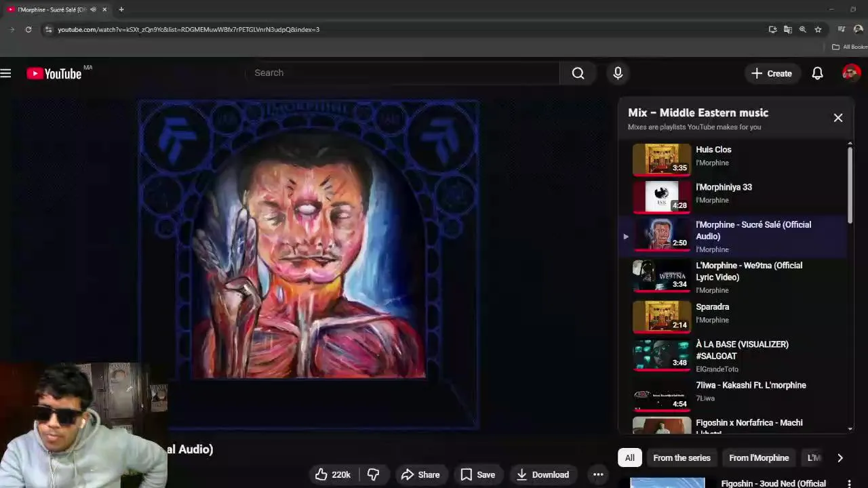Select the All chip filter
The width and height of the screenshot is (868, 488).
click(630, 457)
